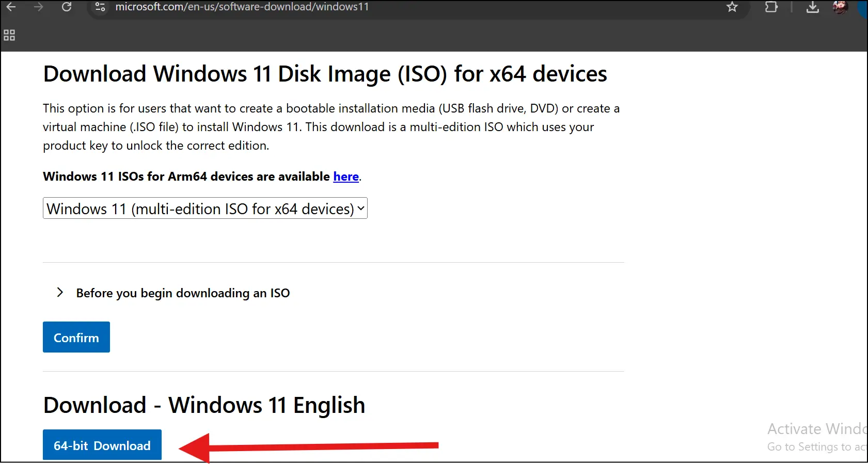The height and width of the screenshot is (464, 868).
Task: Click the Confirm button
Action: (x=76, y=337)
